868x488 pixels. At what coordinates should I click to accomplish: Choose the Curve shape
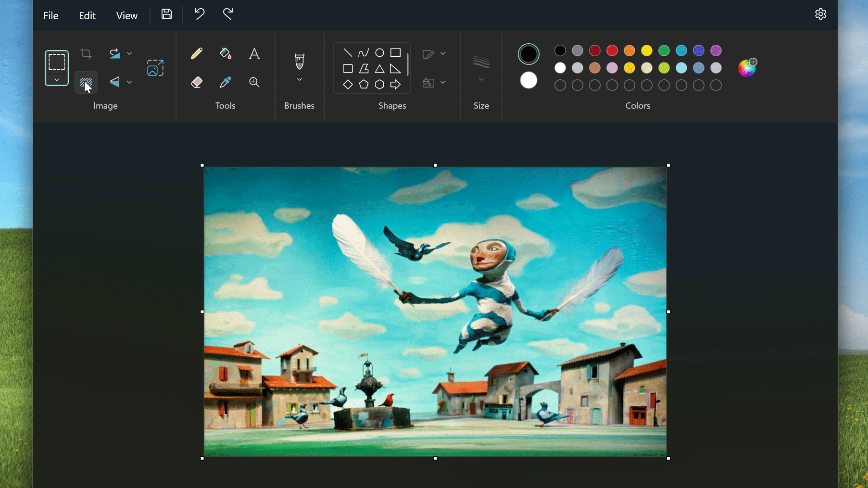pos(364,53)
